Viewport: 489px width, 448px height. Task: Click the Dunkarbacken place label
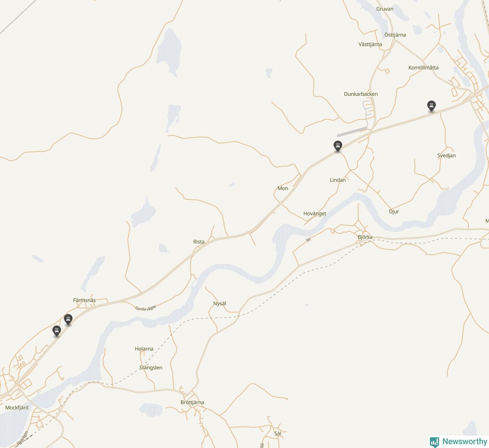coord(361,94)
